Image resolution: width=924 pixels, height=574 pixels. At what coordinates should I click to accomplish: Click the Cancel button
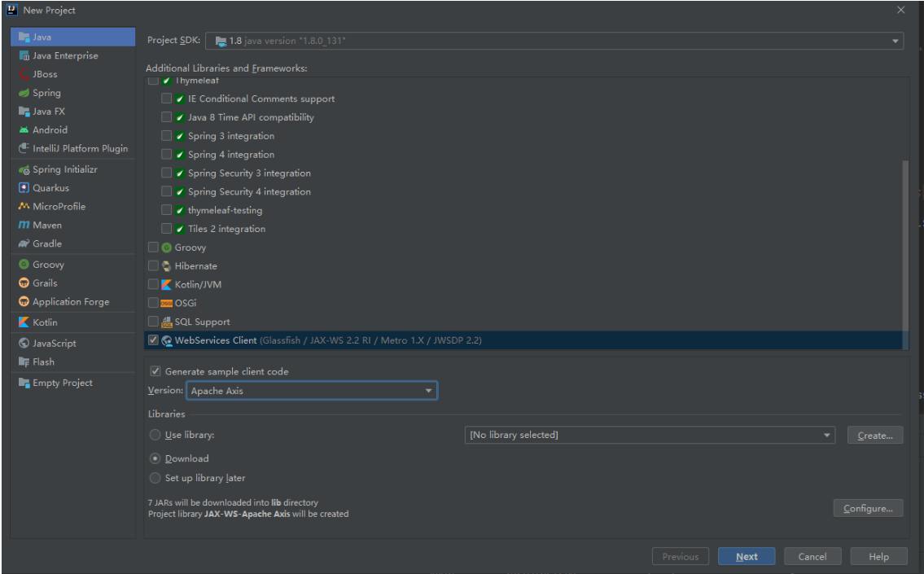(x=812, y=556)
